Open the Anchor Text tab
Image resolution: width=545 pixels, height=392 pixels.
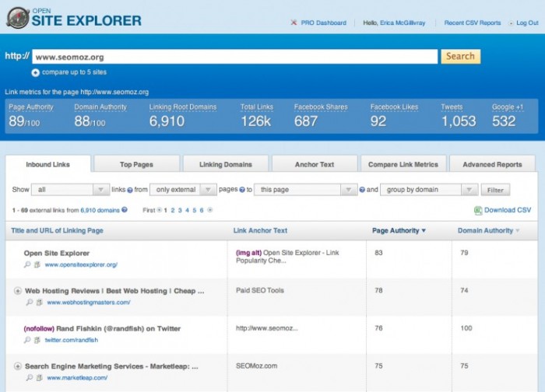pyautogui.click(x=315, y=164)
